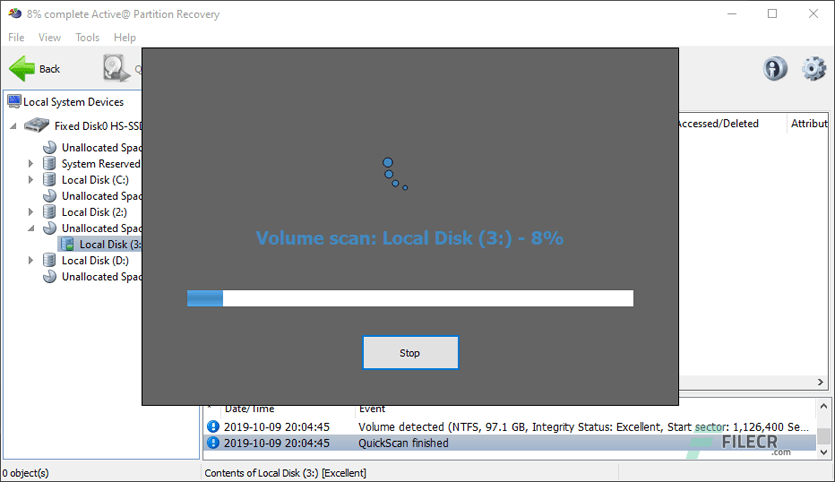
Task: Click the System Reserved volume icon
Action: (50, 163)
